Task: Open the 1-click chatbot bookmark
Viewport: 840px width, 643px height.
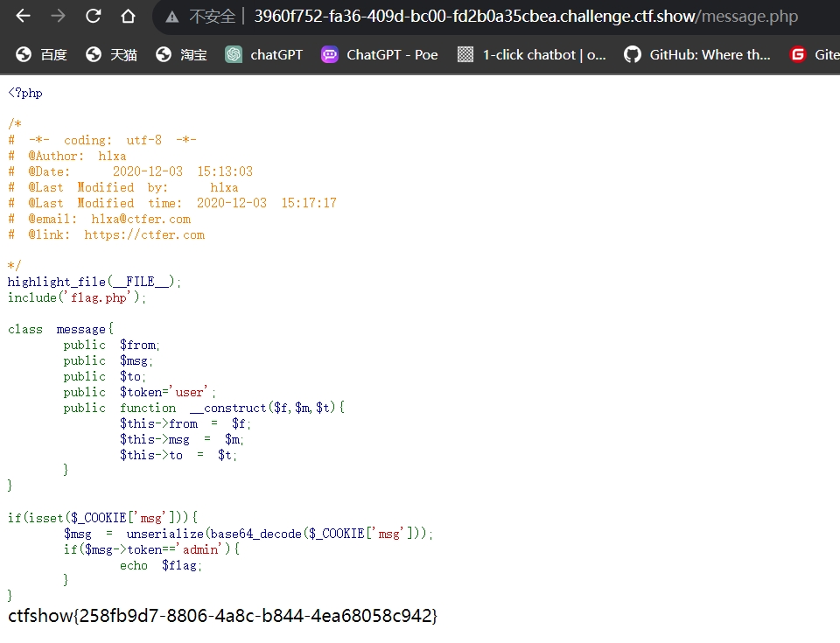Action: click(x=531, y=54)
